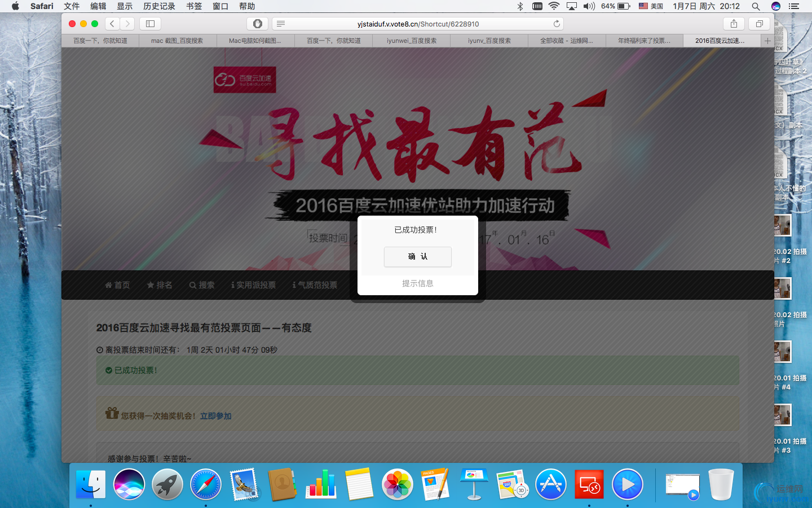This screenshot has width=812, height=508.
Task: Open the AirPlay display menu
Action: point(572,6)
